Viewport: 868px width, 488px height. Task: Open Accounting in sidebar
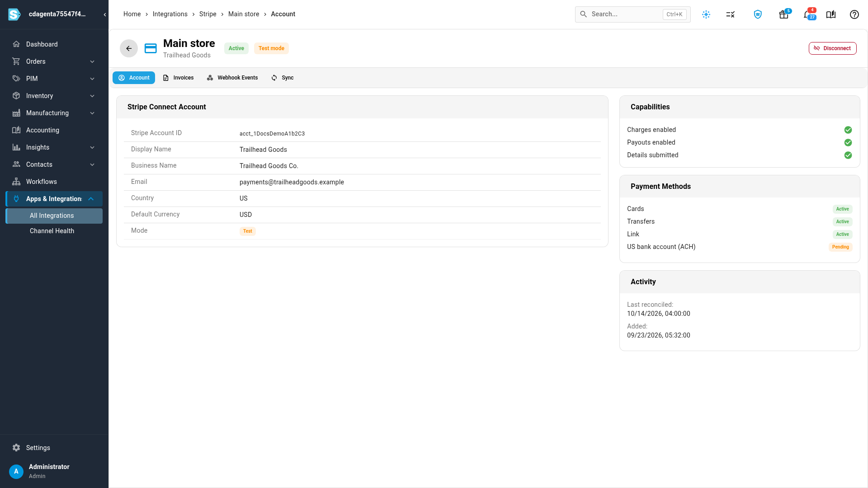coord(54,130)
